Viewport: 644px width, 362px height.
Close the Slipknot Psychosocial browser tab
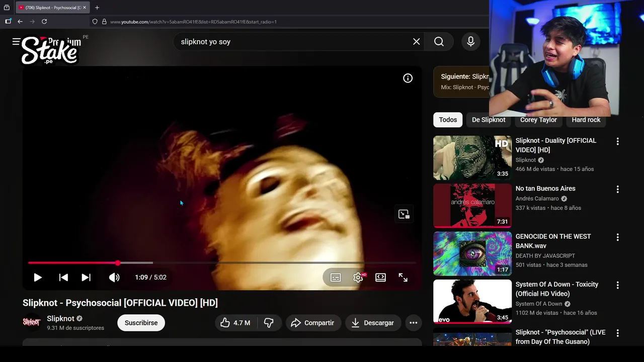(85, 8)
